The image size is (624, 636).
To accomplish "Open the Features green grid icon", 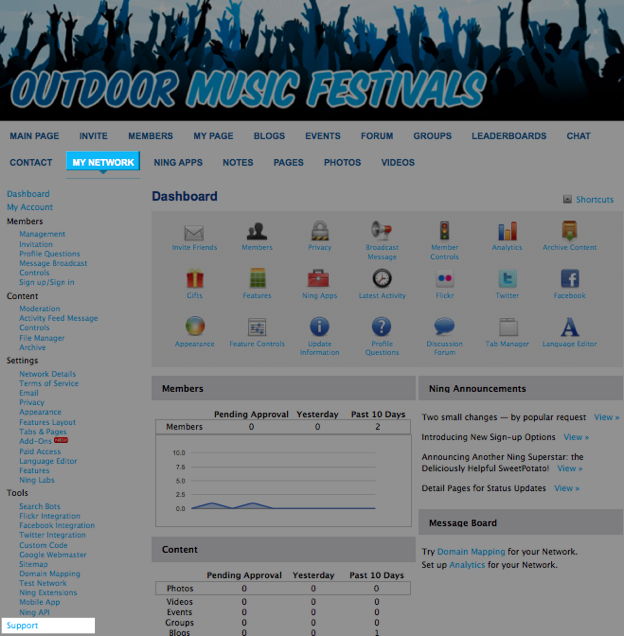I will point(257,278).
